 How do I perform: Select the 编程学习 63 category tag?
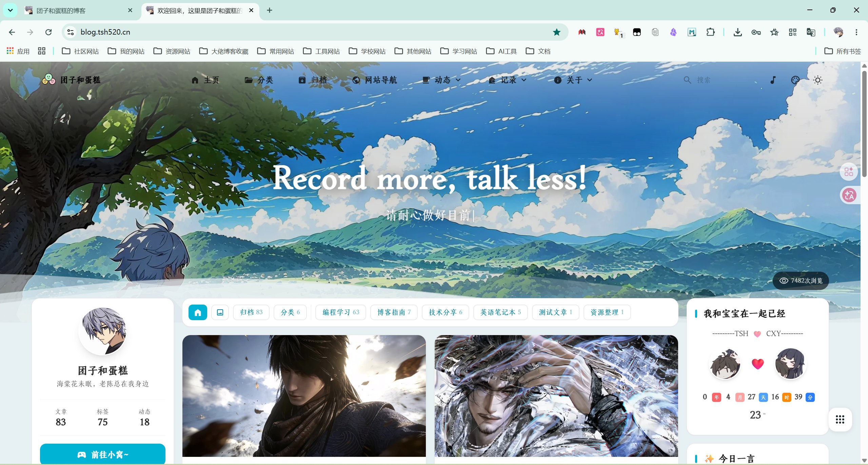coord(341,312)
